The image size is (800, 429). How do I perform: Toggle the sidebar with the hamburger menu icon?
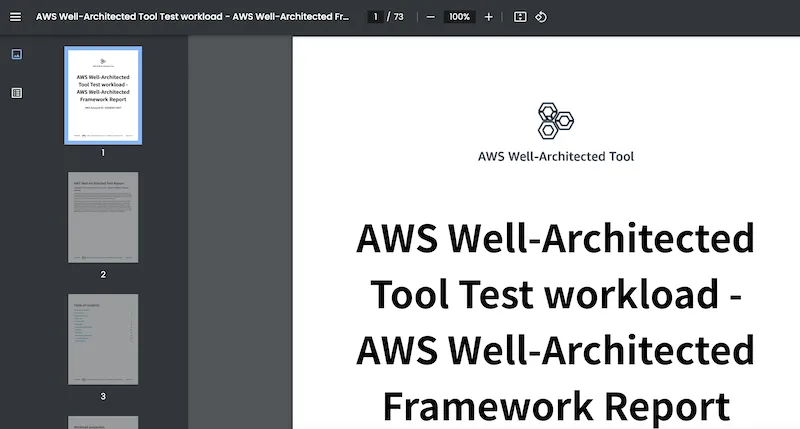(16, 17)
